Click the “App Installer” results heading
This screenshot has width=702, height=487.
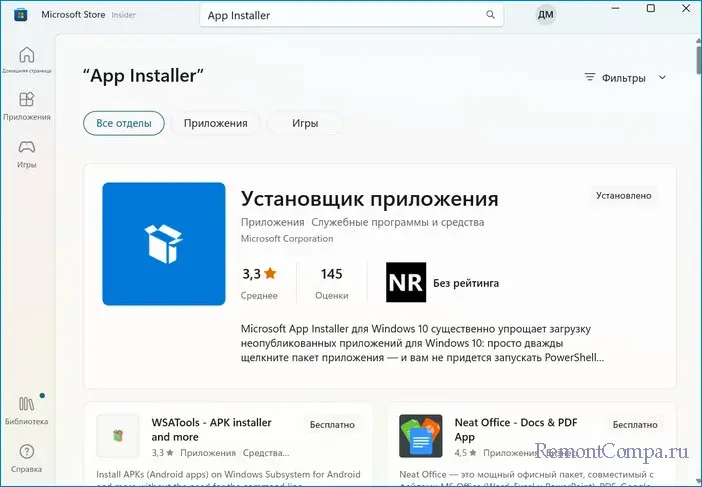[144, 76]
